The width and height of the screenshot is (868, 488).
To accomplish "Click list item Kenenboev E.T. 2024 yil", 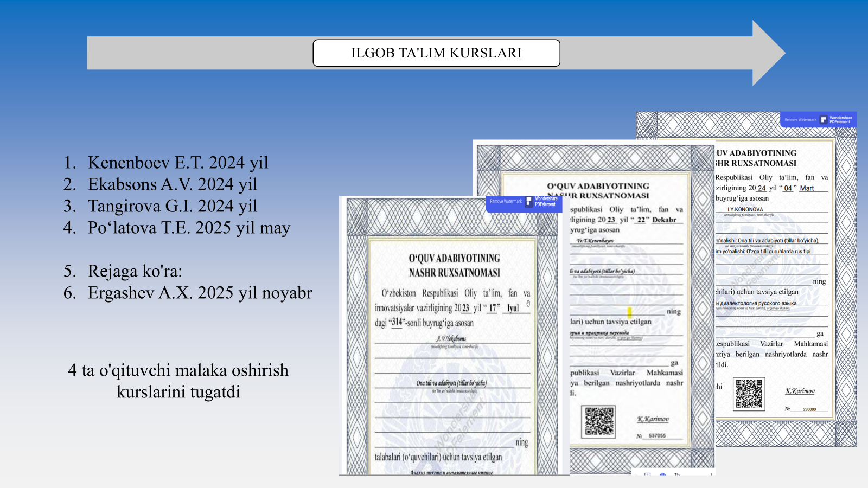I will point(177,163).
